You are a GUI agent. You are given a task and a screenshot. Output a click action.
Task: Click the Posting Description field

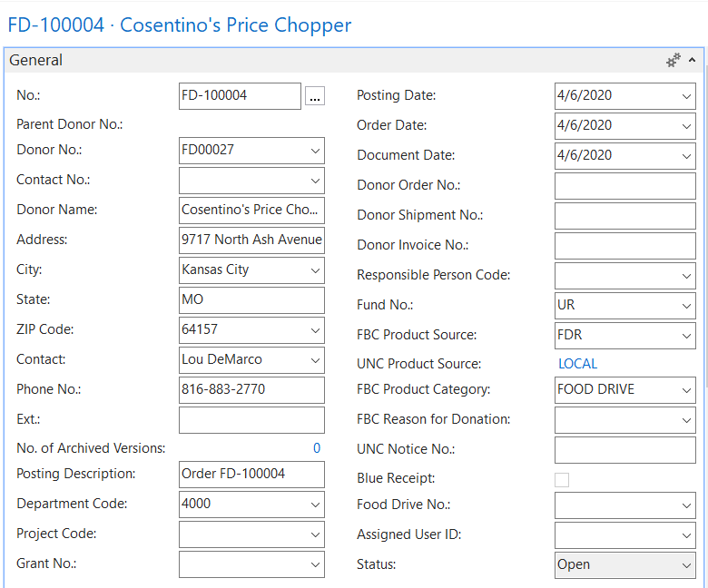[251, 475]
